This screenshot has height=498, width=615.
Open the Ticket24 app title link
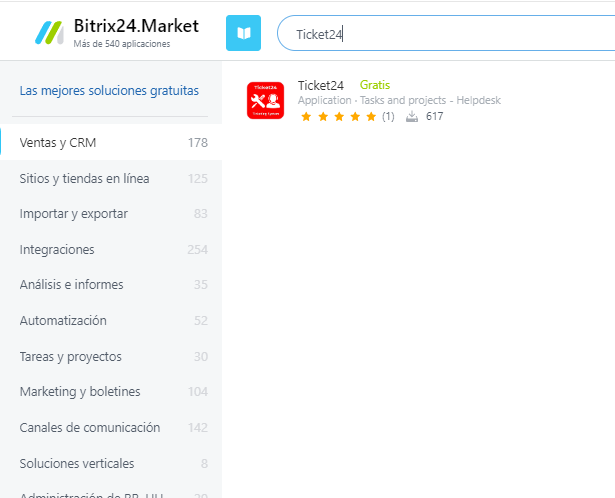click(x=320, y=86)
